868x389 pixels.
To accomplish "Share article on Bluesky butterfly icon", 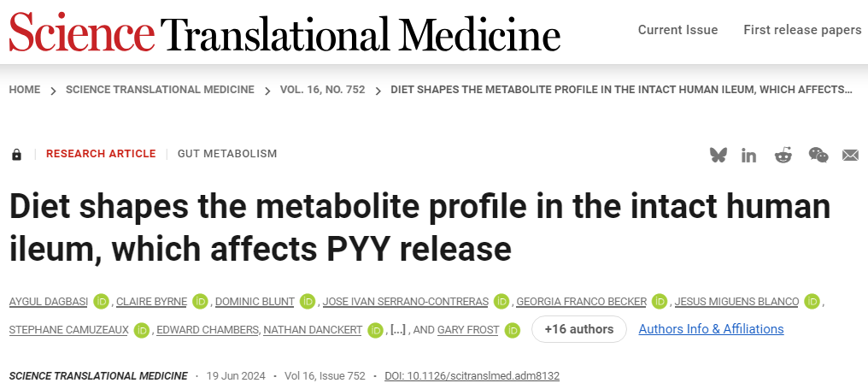I will tap(718, 155).
